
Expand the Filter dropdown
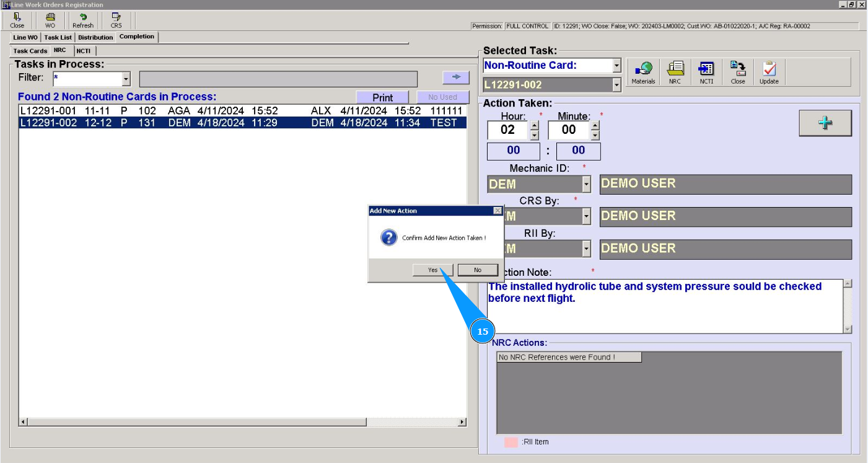click(126, 79)
